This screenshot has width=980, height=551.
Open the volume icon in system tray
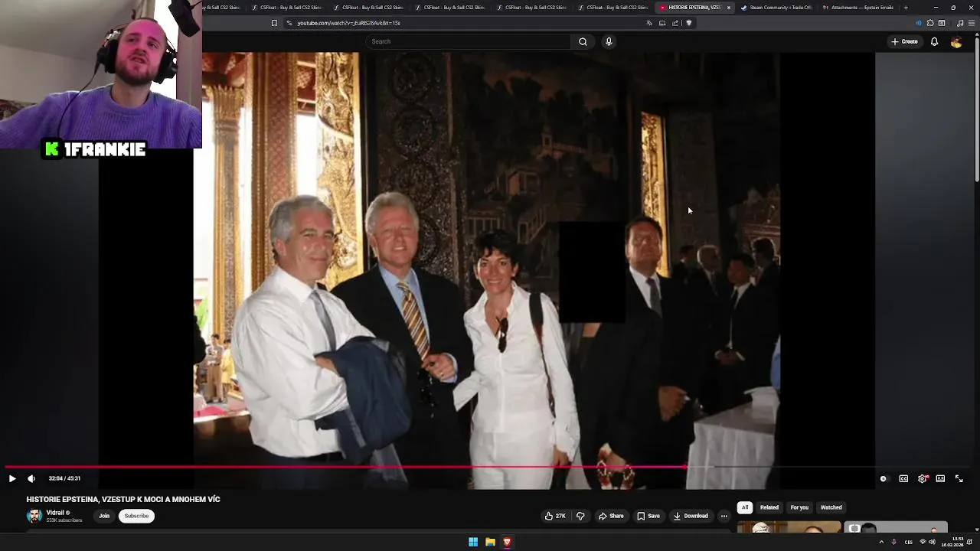[x=932, y=542]
